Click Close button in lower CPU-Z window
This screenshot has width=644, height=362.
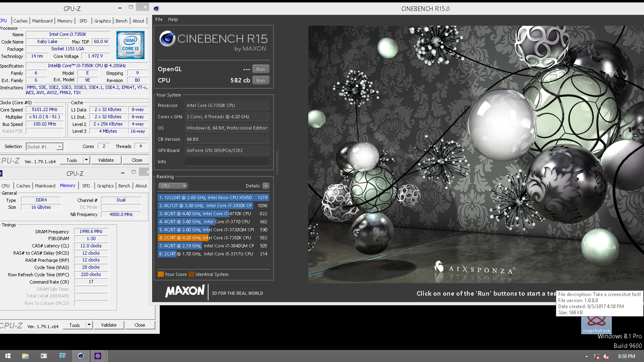(140, 325)
